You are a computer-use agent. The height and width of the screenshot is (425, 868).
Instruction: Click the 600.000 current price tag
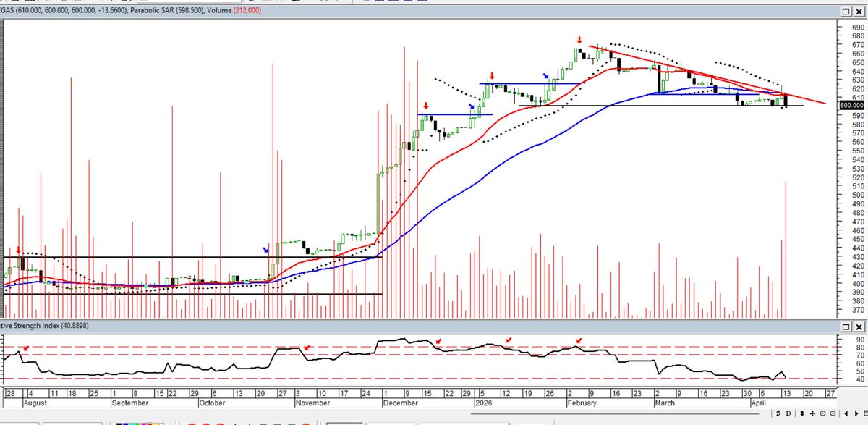[852, 105]
